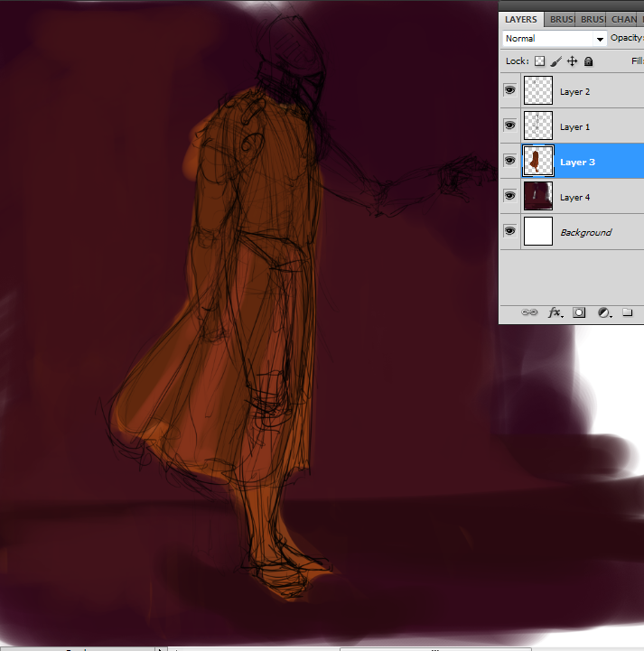Image resolution: width=644 pixels, height=651 pixels.
Task: Toggle the lock image pixels brush icon
Action: click(556, 61)
